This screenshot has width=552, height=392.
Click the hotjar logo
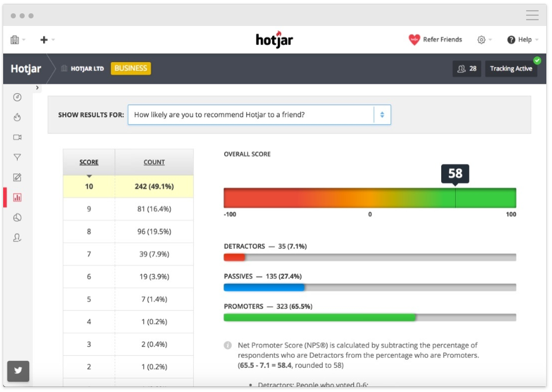(x=274, y=39)
